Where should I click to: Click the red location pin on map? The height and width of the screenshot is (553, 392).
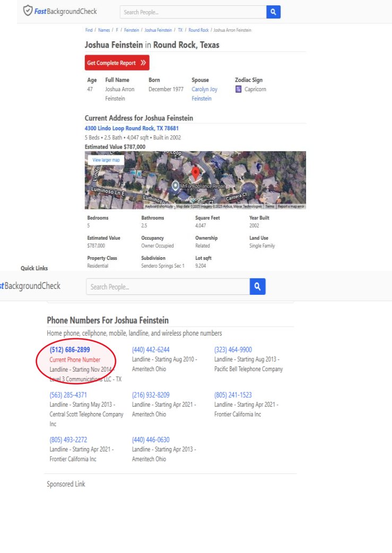[x=195, y=173]
